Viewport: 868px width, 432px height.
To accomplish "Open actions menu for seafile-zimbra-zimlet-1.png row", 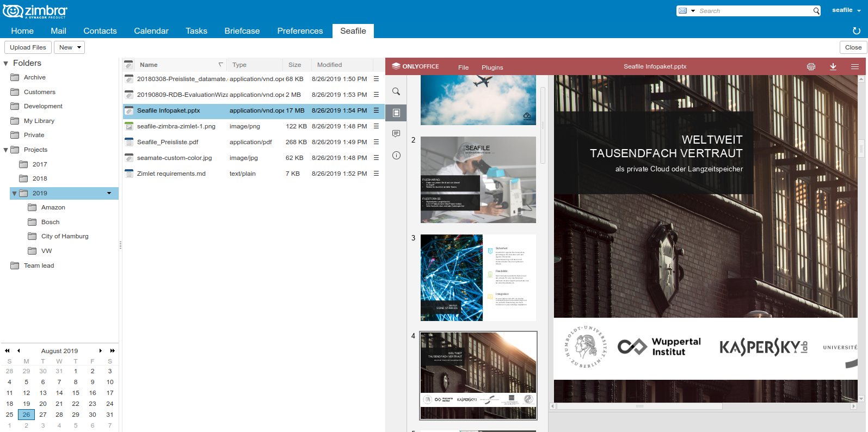I will click(x=376, y=126).
